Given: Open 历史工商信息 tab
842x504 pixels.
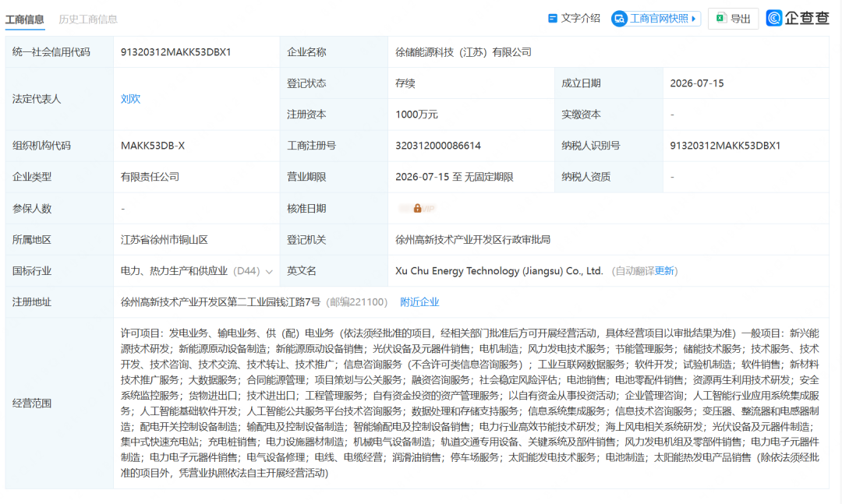Looking at the screenshot, I should point(88,19).
